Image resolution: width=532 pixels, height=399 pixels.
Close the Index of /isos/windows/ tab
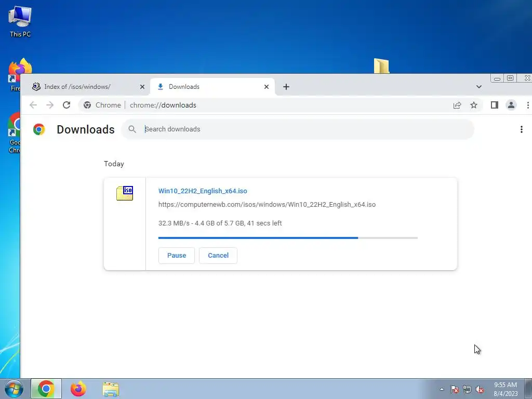tap(142, 87)
